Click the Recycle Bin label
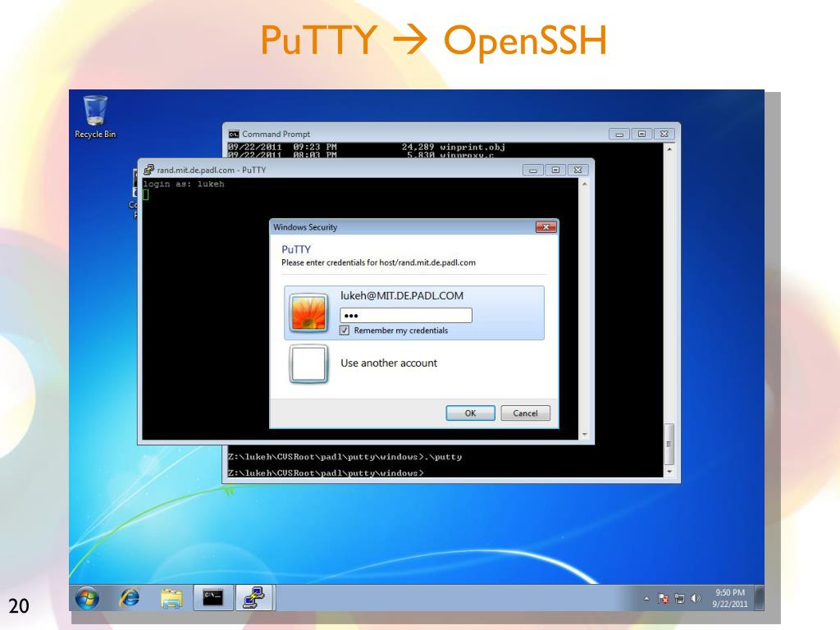Image resolution: width=840 pixels, height=630 pixels. point(95,134)
